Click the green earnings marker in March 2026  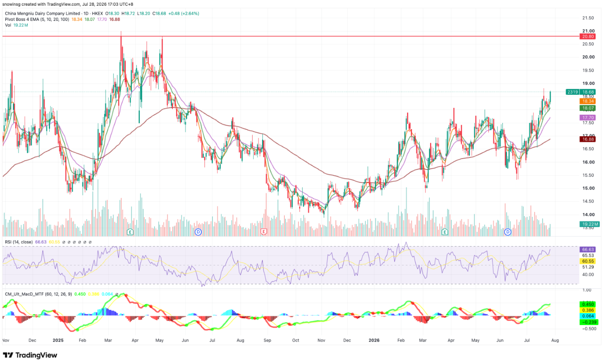tap(445, 232)
